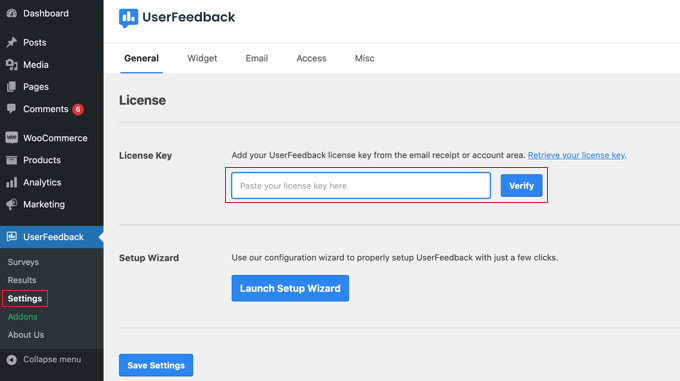680x381 pixels.
Task: Open the Email settings tab
Action: click(x=257, y=58)
